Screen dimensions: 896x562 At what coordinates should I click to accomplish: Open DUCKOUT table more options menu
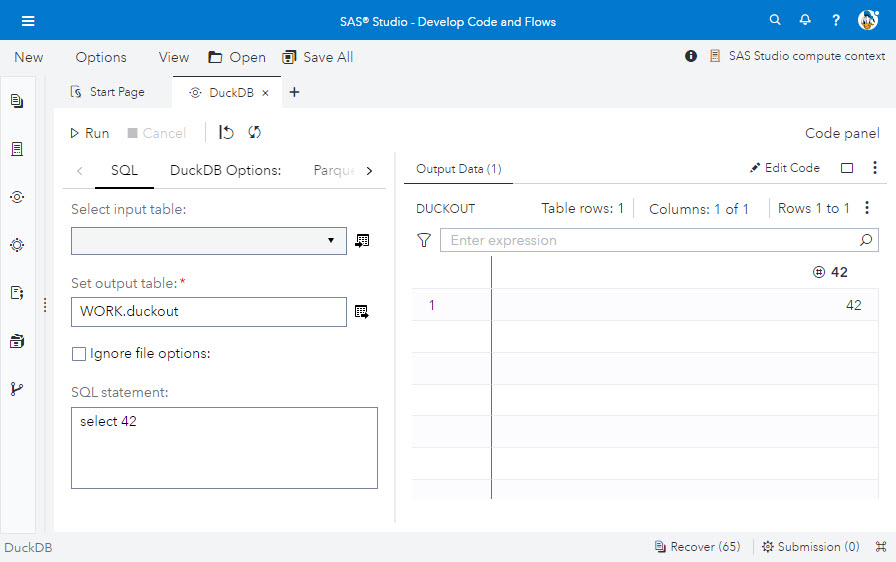pos(867,208)
